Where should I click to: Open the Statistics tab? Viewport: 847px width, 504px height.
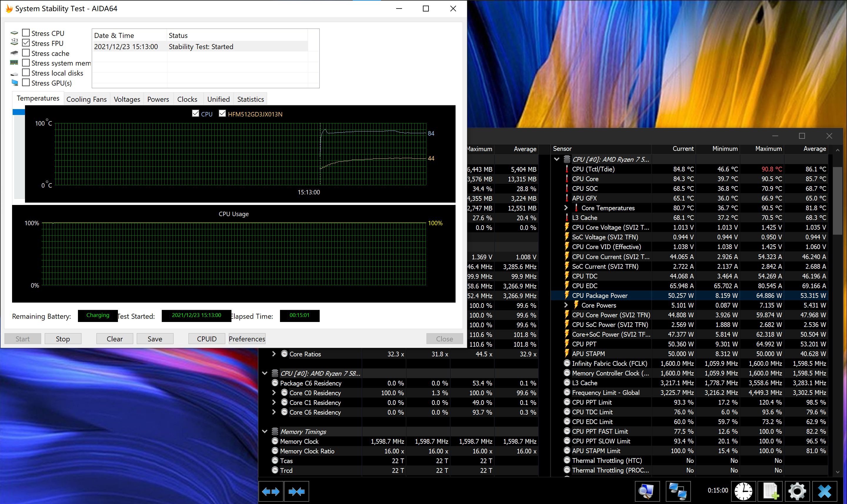(x=250, y=99)
